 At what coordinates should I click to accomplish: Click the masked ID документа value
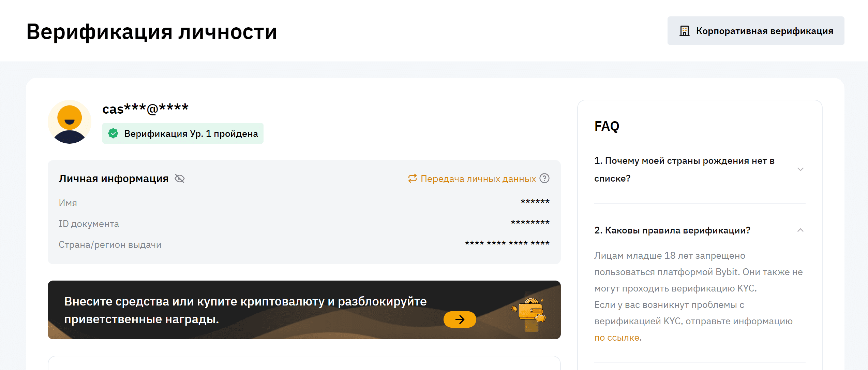[x=530, y=223]
